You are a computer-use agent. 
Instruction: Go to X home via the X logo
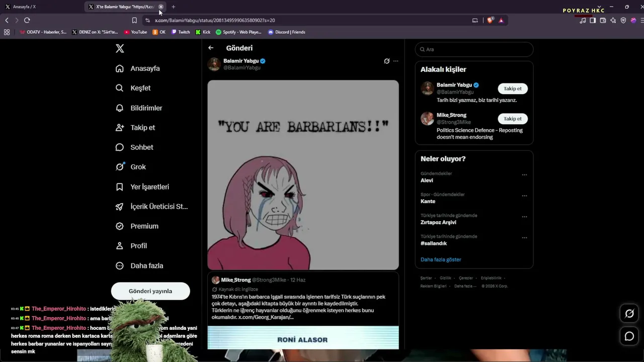coord(120,48)
